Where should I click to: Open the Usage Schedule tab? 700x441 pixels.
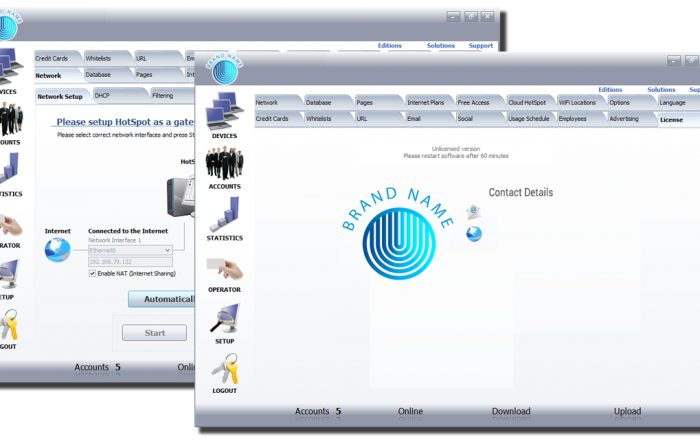(528, 118)
